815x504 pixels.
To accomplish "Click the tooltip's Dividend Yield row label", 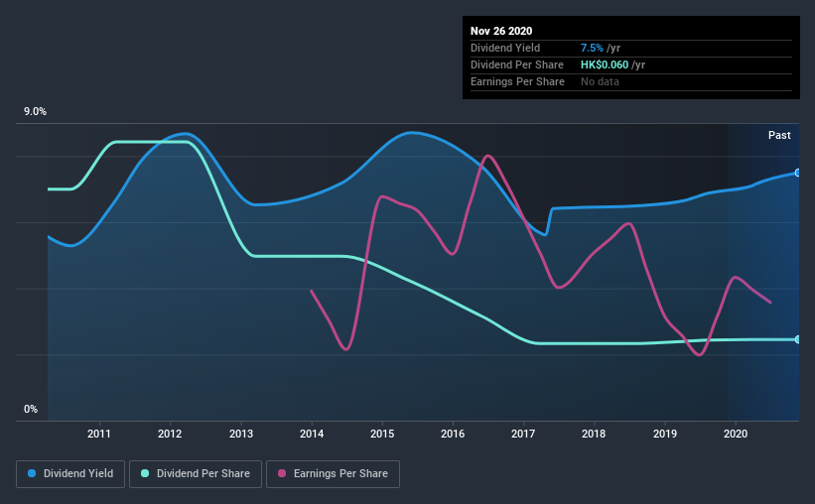I will coord(505,48).
